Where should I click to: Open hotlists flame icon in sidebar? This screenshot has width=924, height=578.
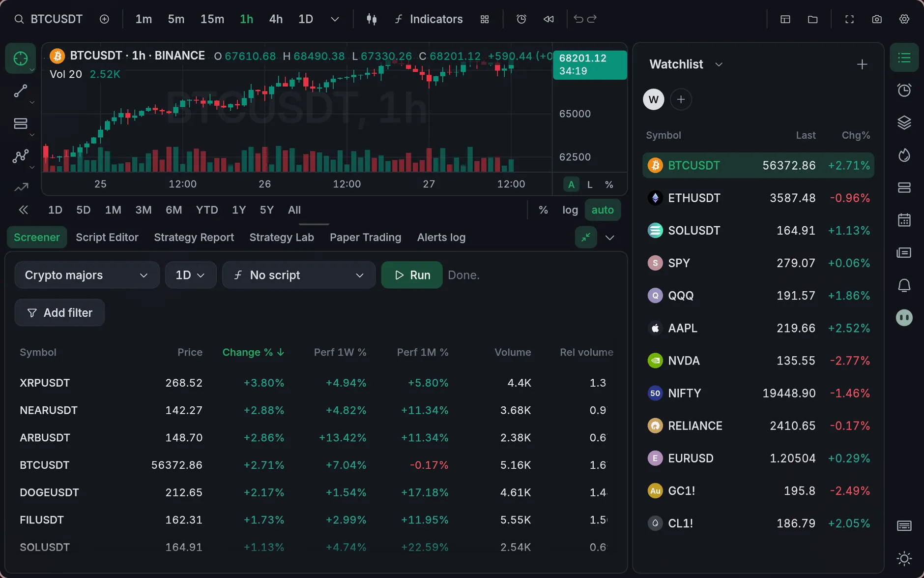point(904,155)
